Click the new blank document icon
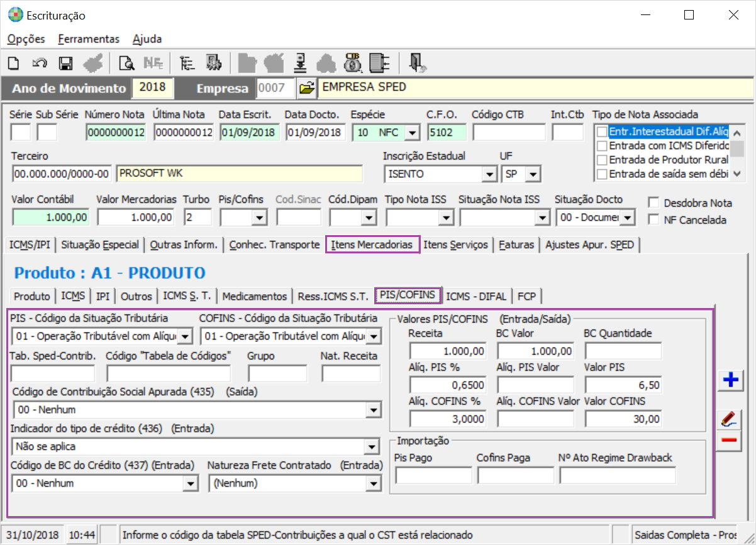Screen dimensions: 756x545 pos(14,63)
